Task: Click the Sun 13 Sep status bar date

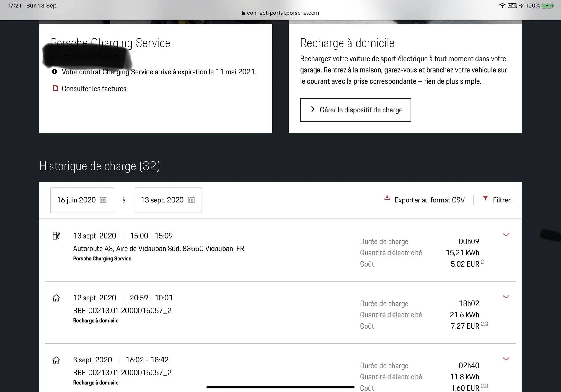Action: [x=41, y=6]
